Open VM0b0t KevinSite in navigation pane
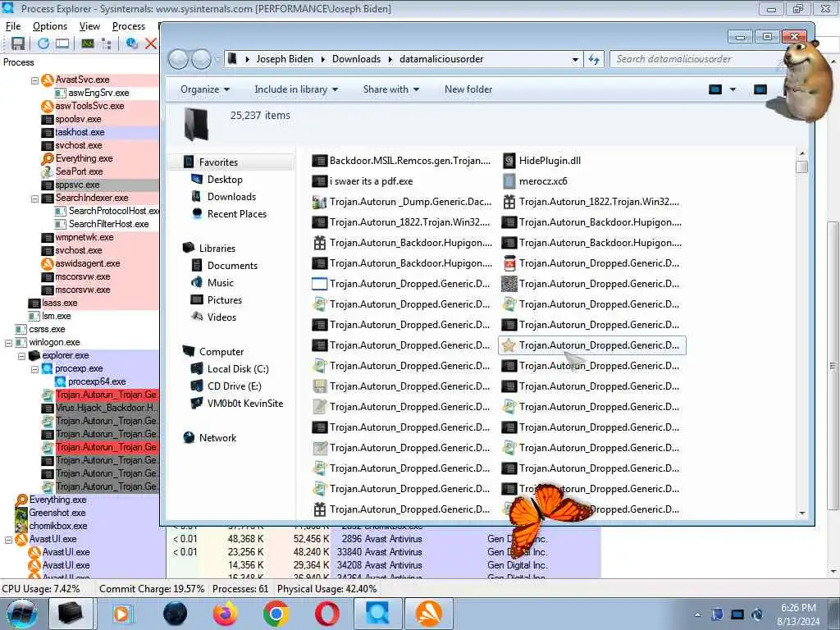The width and height of the screenshot is (840, 630). point(237,404)
